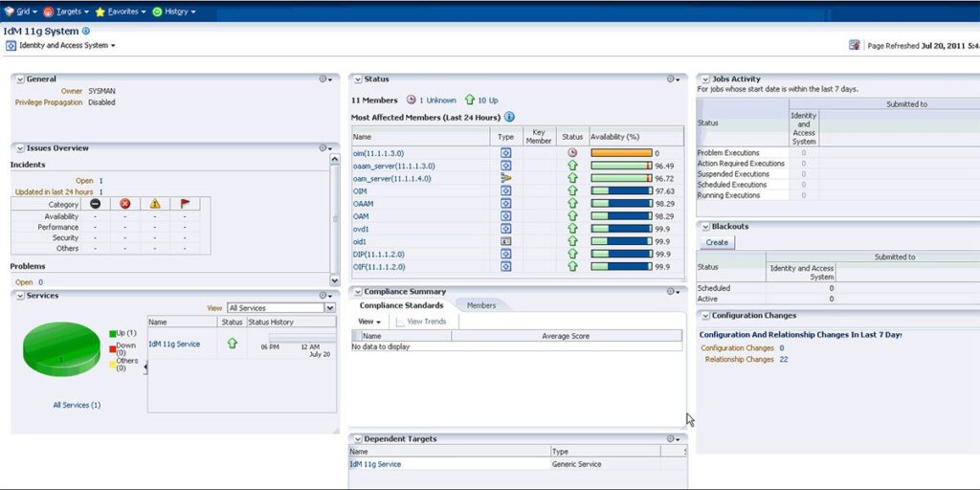This screenshot has height=490, width=980.
Task: Open the ovd1 member link
Action: coord(361,230)
